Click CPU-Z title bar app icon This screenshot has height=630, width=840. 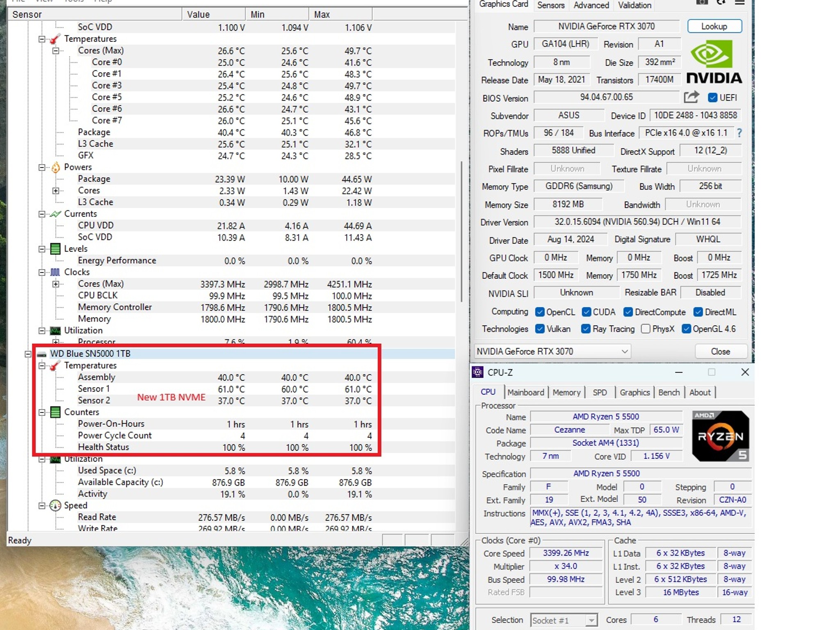click(477, 372)
